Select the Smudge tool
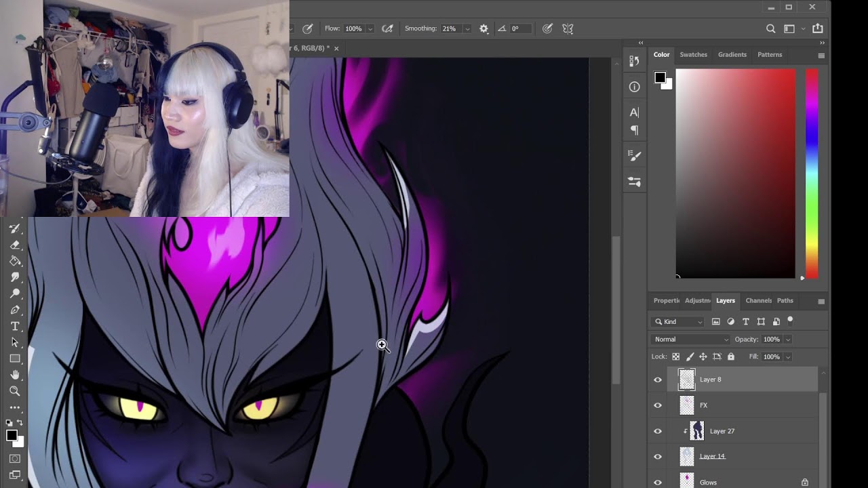This screenshot has width=868, height=488. tap(15, 277)
